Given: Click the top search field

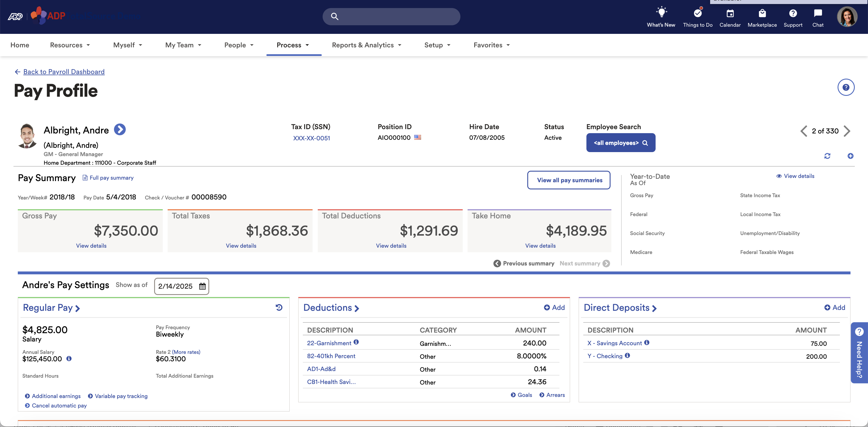Looking at the screenshot, I should click(x=391, y=17).
